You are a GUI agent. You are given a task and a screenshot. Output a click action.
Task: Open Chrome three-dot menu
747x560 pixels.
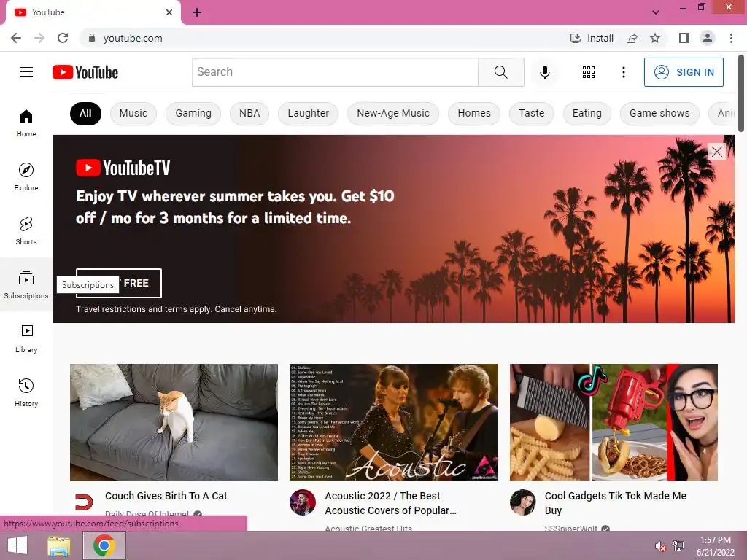tap(731, 38)
